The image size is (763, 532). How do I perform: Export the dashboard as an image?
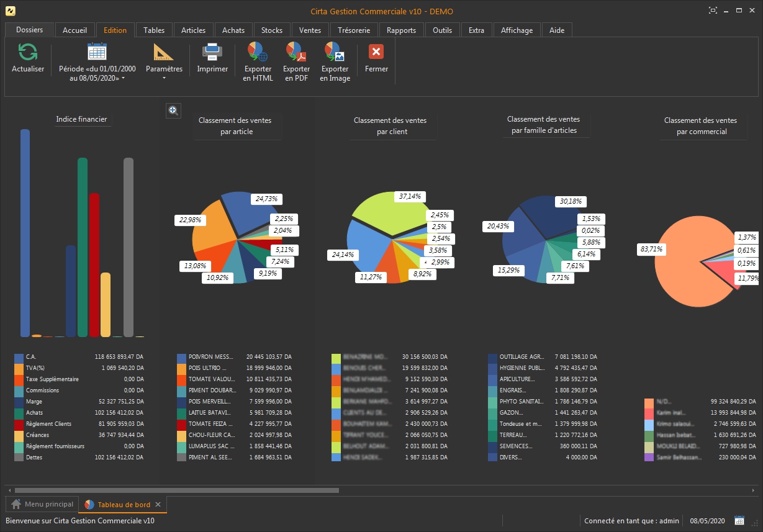point(335,62)
